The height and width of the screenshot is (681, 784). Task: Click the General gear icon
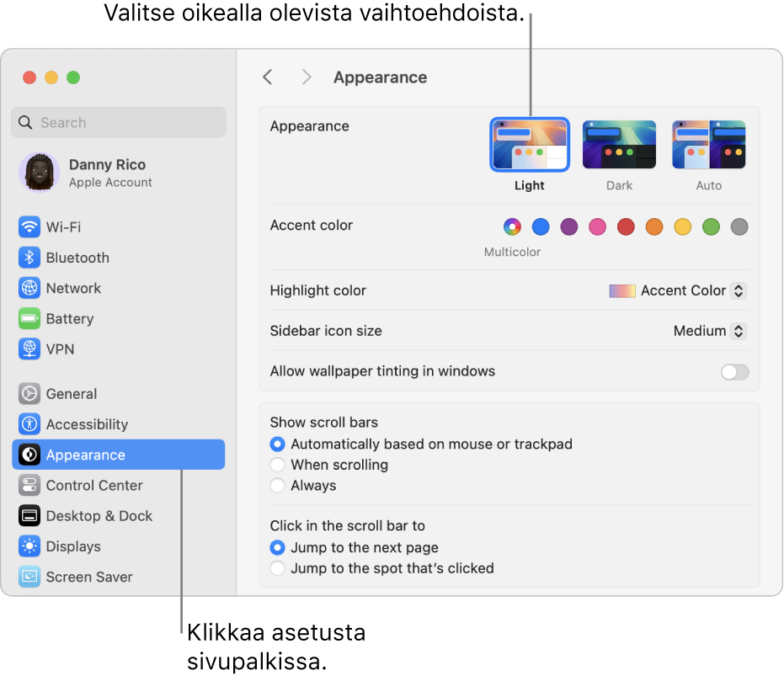[29, 394]
